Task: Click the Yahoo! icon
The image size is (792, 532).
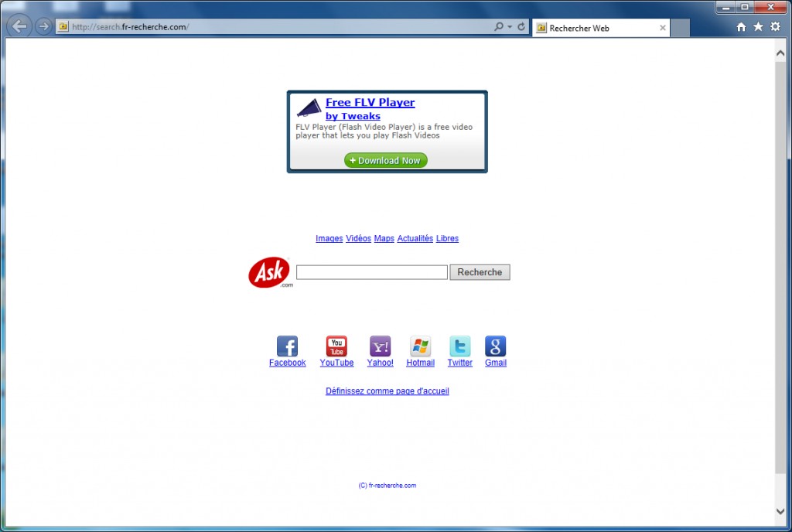Action: (381, 346)
